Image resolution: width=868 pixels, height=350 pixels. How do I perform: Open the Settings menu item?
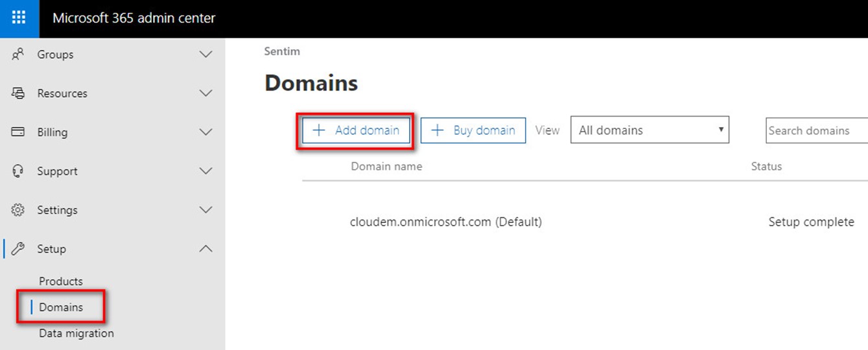pos(112,210)
